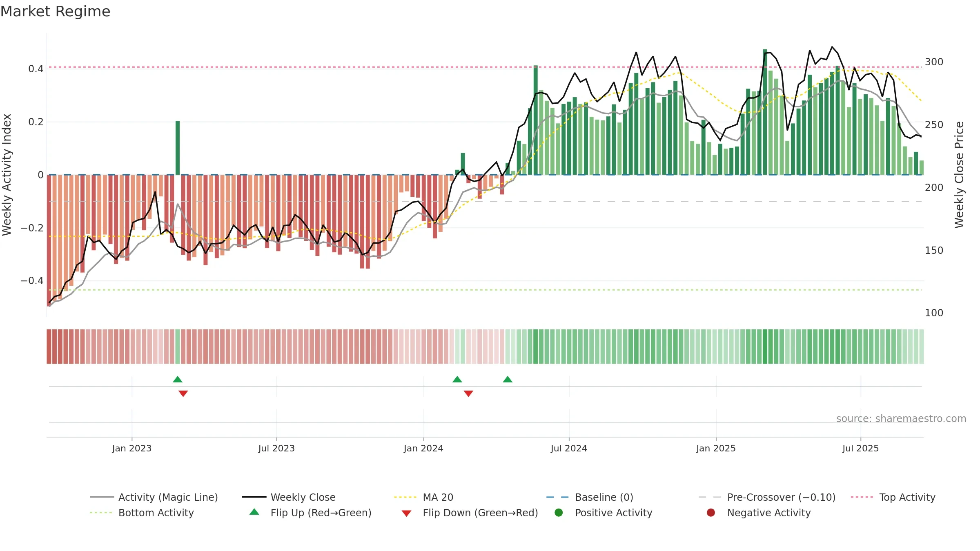Click the red Flip Down legend triangle icon
The width and height of the screenshot is (980, 551).
click(x=406, y=513)
